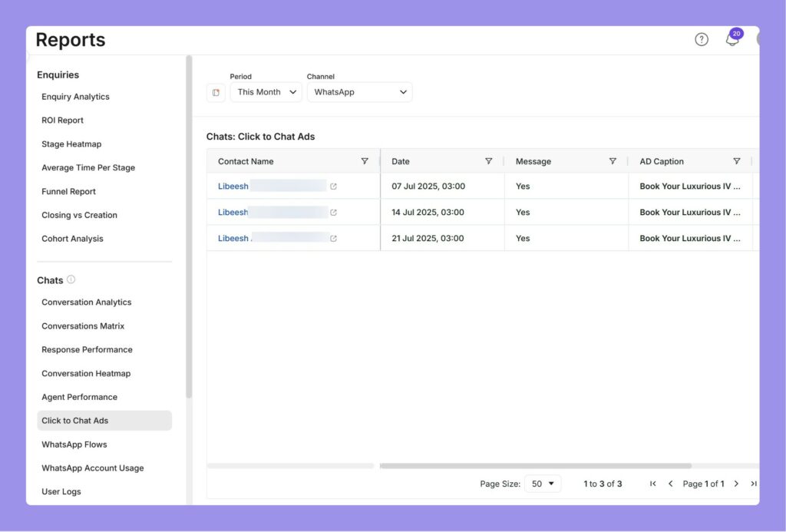This screenshot has width=786, height=532.
Task: Open the AD Caption column filter
Action: click(x=737, y=161)
